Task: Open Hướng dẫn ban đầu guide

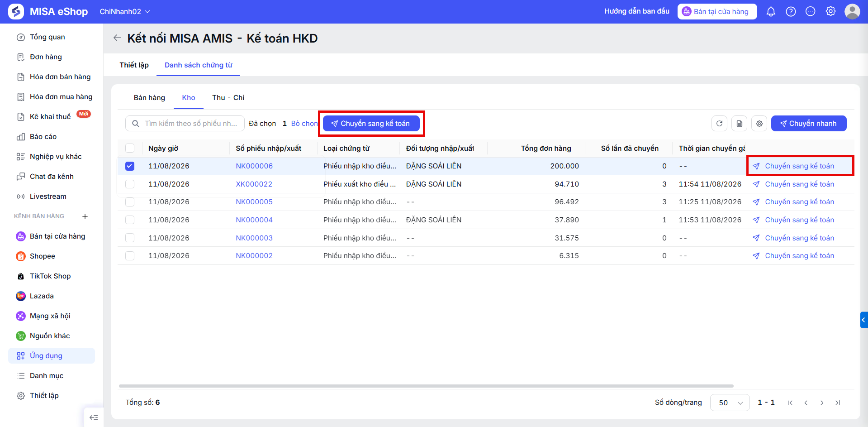Action: [x=637, y=11]
